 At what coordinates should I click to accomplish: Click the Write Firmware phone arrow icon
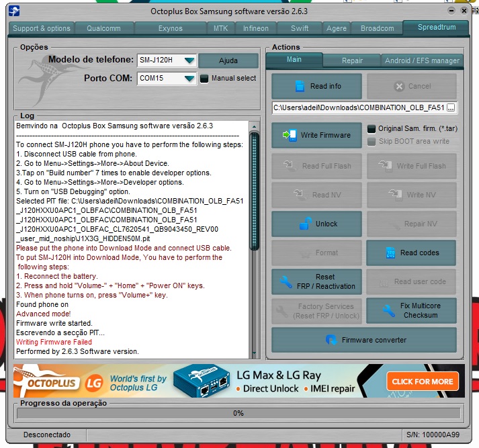point(290,135)
